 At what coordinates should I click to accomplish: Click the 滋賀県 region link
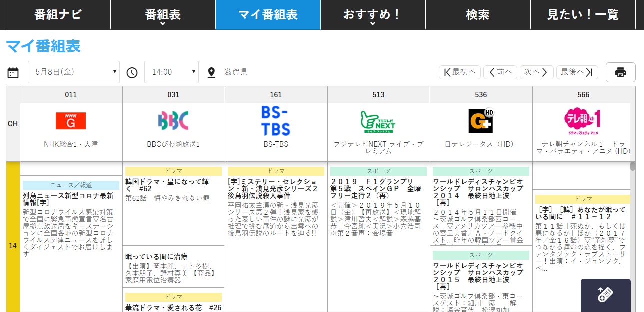236,72
